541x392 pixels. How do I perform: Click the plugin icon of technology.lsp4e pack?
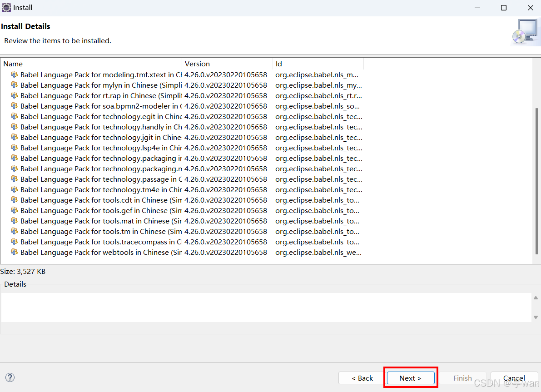15,148
